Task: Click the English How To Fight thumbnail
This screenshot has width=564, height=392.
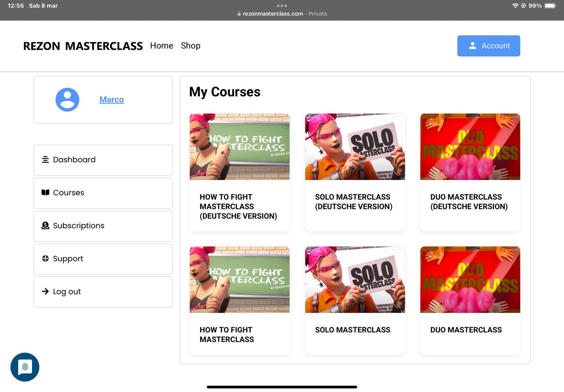Action: pyautogui.click(x=240, y=280)
